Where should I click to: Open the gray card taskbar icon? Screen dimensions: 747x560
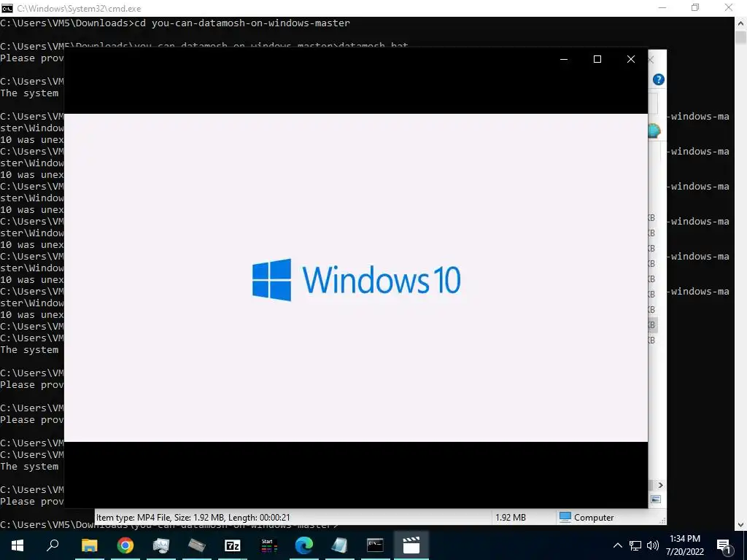pyautogui.click(x=197, y=545)
